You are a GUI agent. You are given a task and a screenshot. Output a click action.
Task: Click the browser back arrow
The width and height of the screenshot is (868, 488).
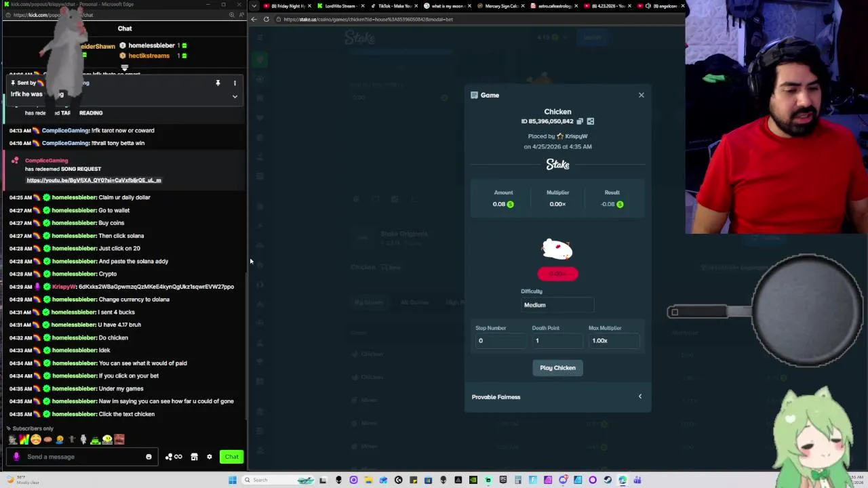point(254,19)
